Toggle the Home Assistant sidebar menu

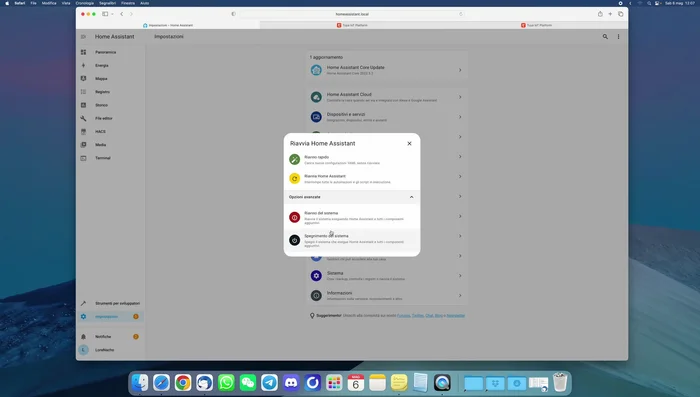(83, 37)
